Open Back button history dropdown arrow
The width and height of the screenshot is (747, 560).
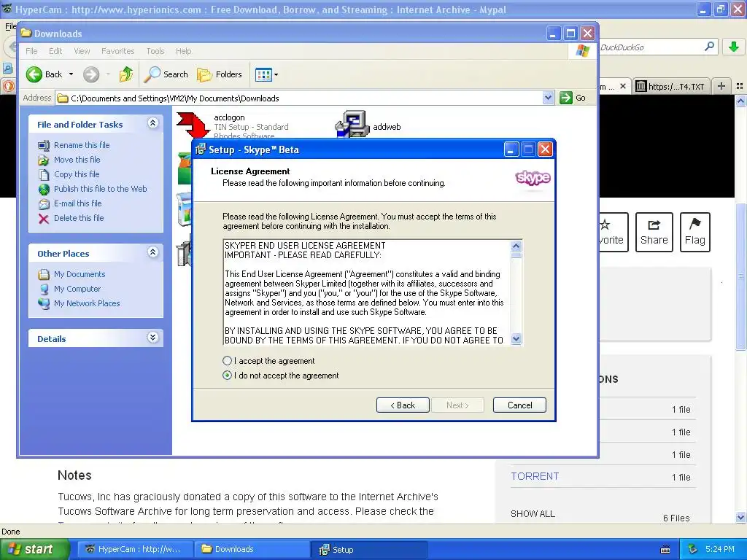tap(71, 74)
